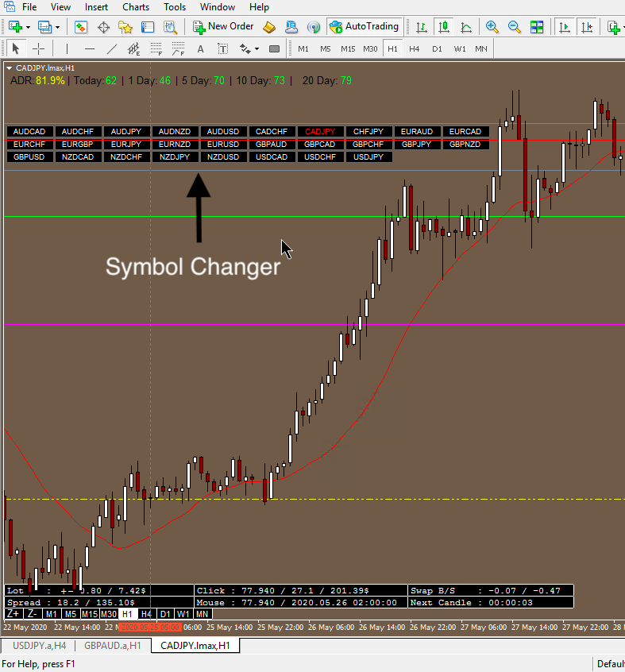Show the Navigator panel
Screen dimensions: 625x672
tap(125, 28)
